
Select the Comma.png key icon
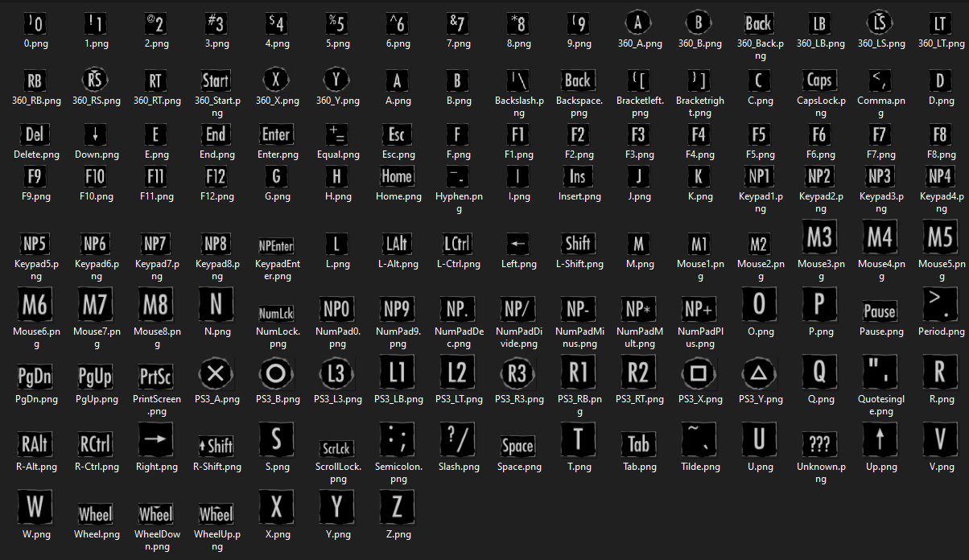coord(880,80)
